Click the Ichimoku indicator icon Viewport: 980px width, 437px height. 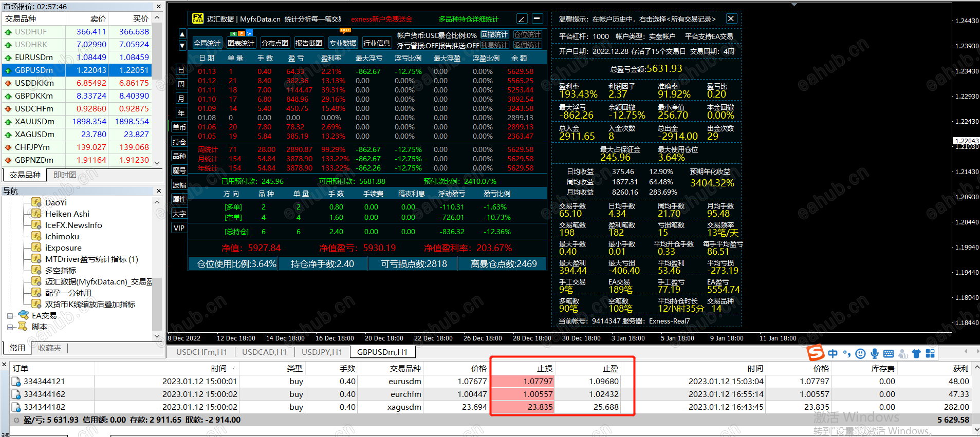tap(36, 236)
